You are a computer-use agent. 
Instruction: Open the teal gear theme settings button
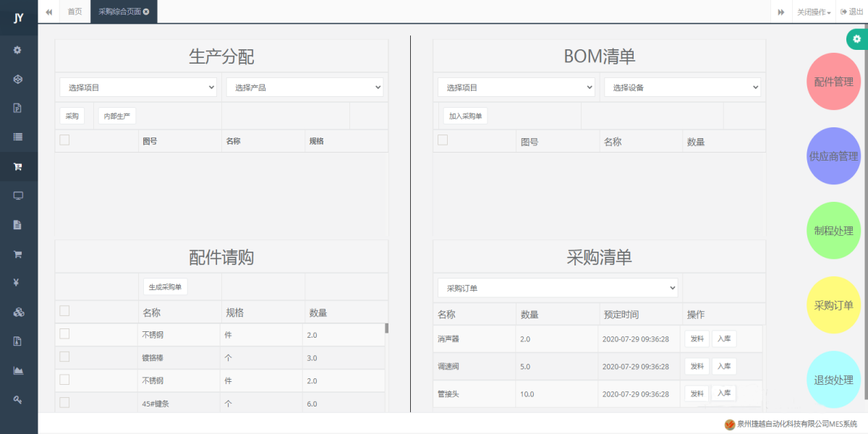click(857, 39)
